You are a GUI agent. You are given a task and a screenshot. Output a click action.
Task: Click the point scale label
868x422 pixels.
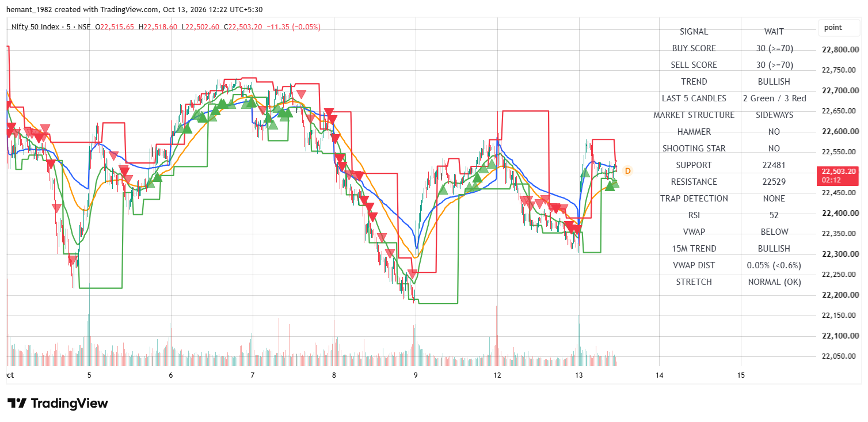click(833, 28)
